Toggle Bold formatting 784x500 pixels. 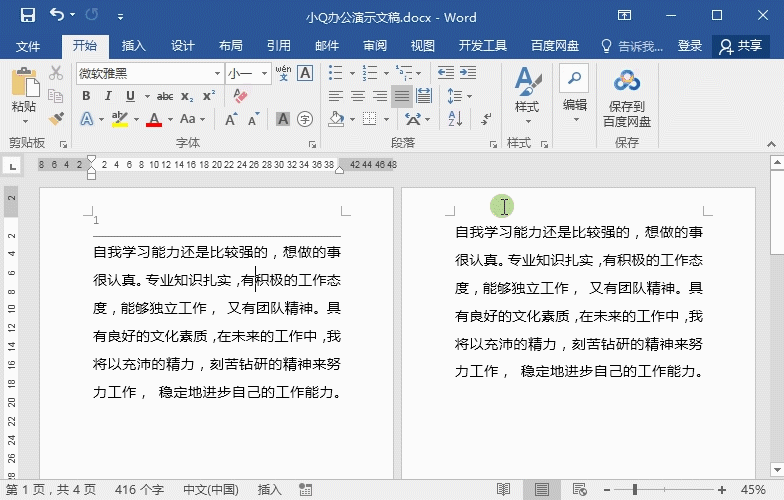point(86,96)
